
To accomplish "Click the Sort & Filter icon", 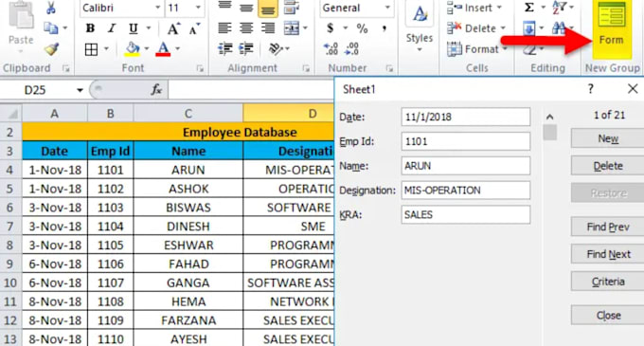I will click(560, 8).
